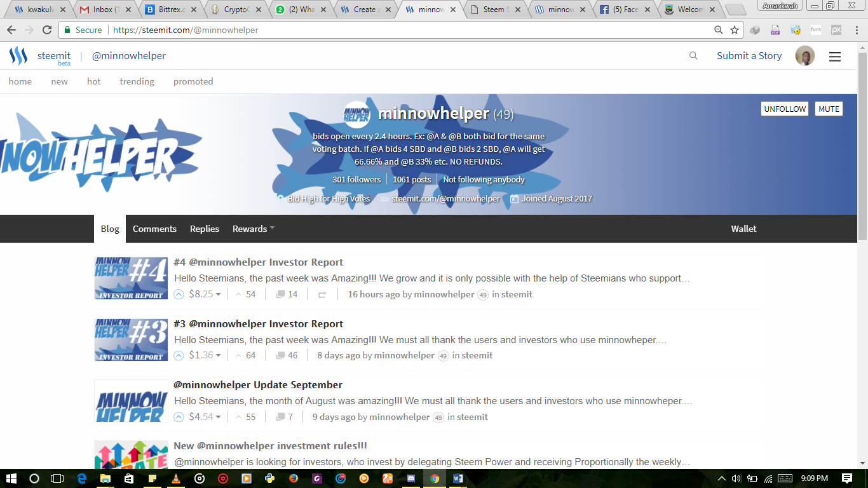Open steemit category on 16 hours ago post
The width and height of the screenshot is (868, 488).
(517, 294)
